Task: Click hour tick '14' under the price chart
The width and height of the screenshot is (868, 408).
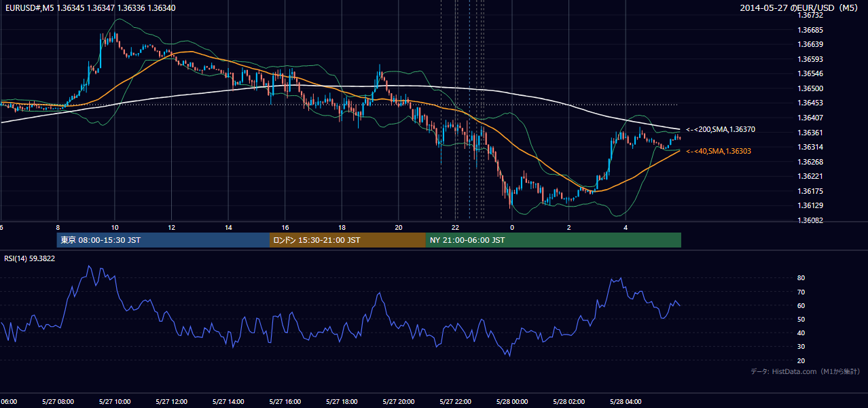Action: [228, 228]
